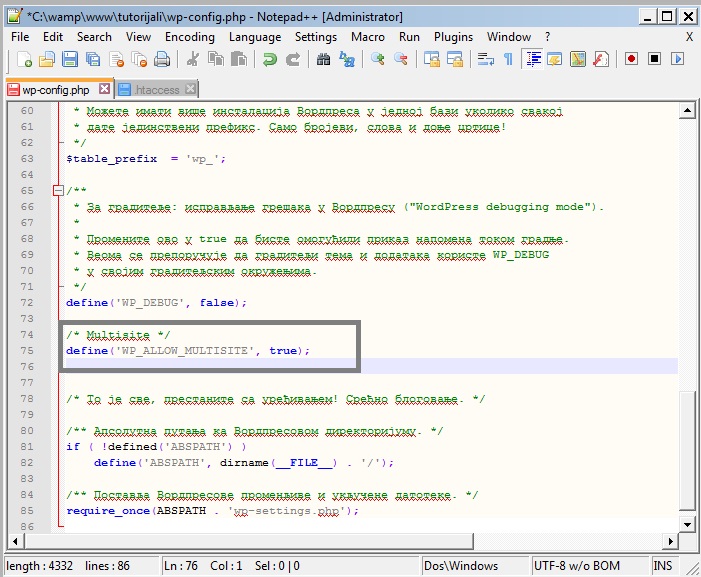The width and height of the screenshot is (701, 577).
Task: Open the Language menu
Action: (x=254, y=37)
